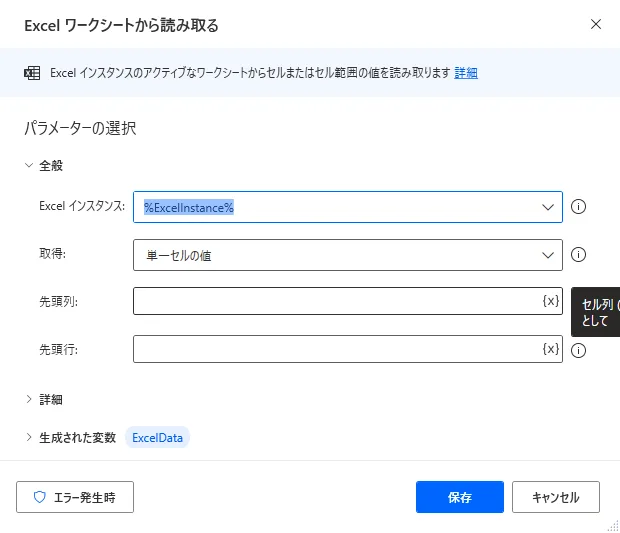Open the 取得 dropdown showing 単一セルの値

pyautogui.click(x=548, y=255)
